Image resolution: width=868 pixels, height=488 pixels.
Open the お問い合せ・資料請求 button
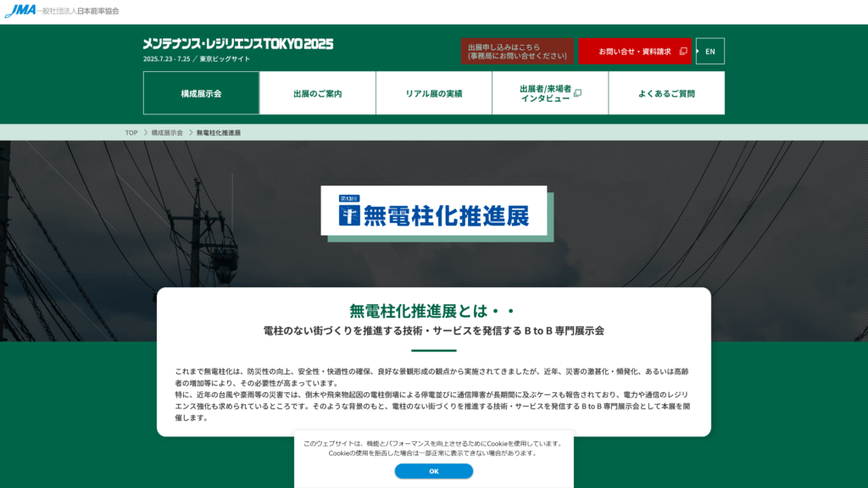(635, 51)
